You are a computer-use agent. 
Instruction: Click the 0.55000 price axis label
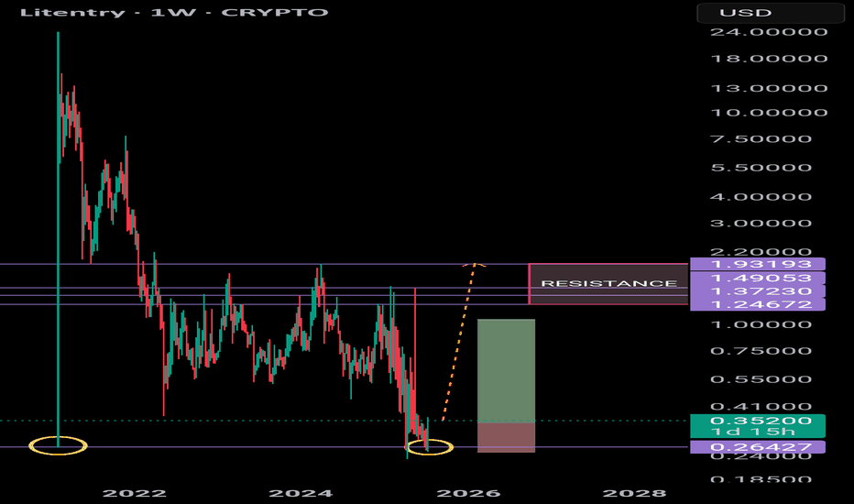[x=761, y=379]
